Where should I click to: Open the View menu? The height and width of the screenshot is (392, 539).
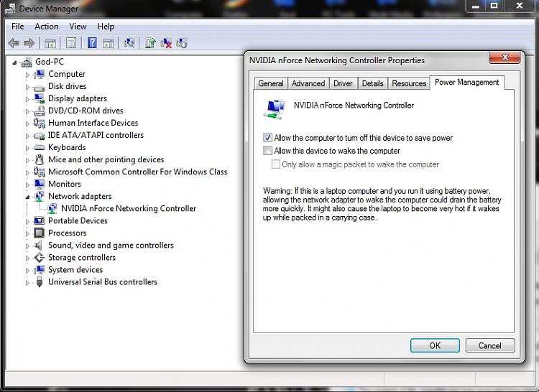tap(78, 27)
